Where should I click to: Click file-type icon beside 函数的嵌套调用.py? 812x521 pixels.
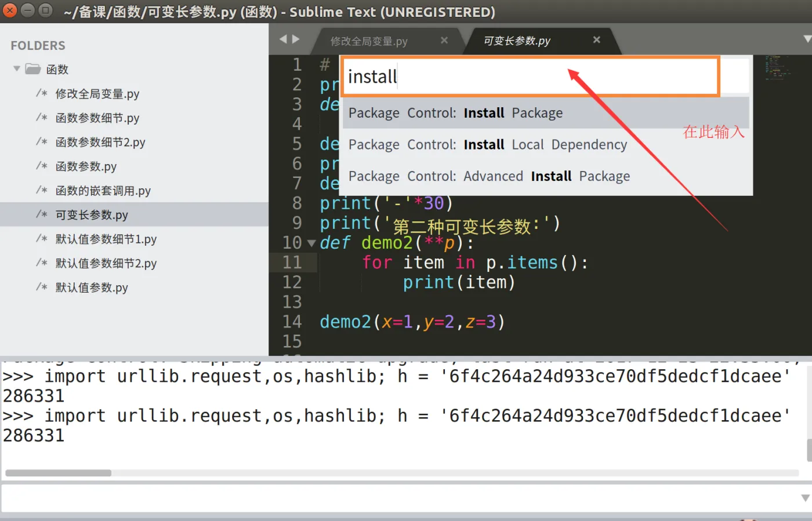coord(42,191)
